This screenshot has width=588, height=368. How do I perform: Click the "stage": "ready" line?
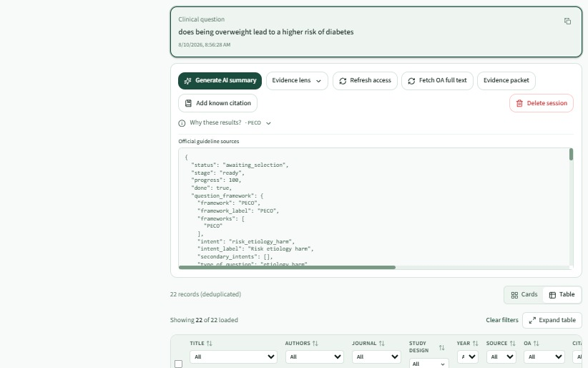pos(217,173)
